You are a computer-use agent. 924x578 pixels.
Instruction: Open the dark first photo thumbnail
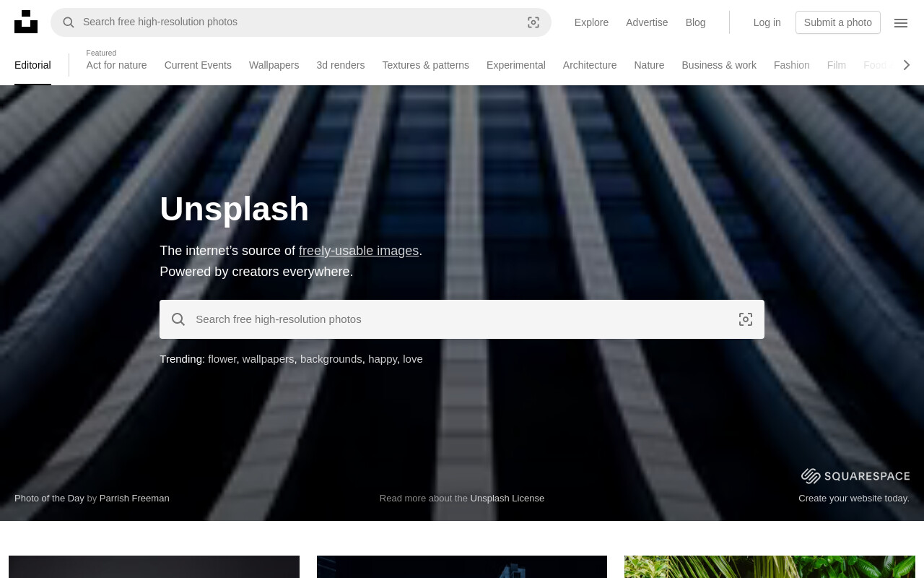pyautogui.click(x=154, y=566)
